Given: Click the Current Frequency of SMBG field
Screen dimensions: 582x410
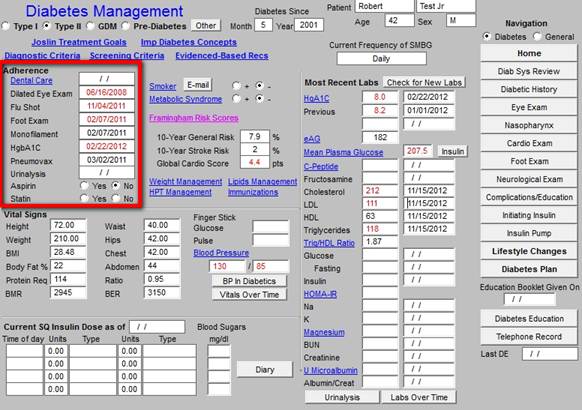Looking at the screenshot, I should click(382, 59).
